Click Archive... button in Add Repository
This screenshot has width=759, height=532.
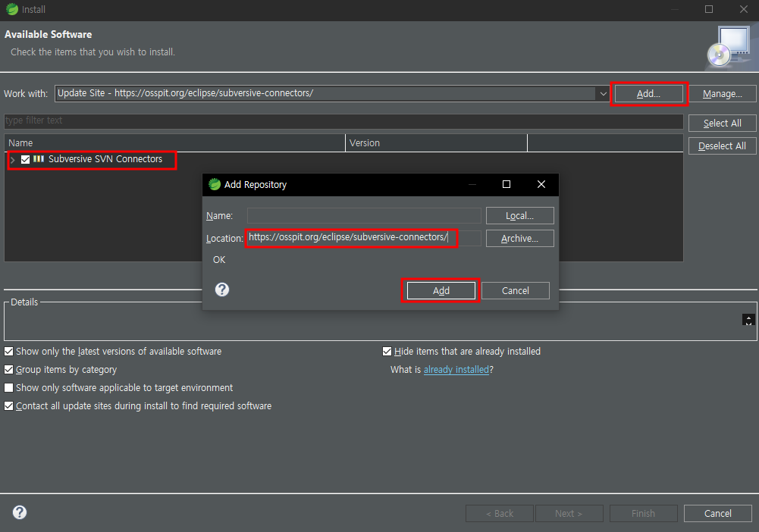pyautogui.click(x=520, y=239)
